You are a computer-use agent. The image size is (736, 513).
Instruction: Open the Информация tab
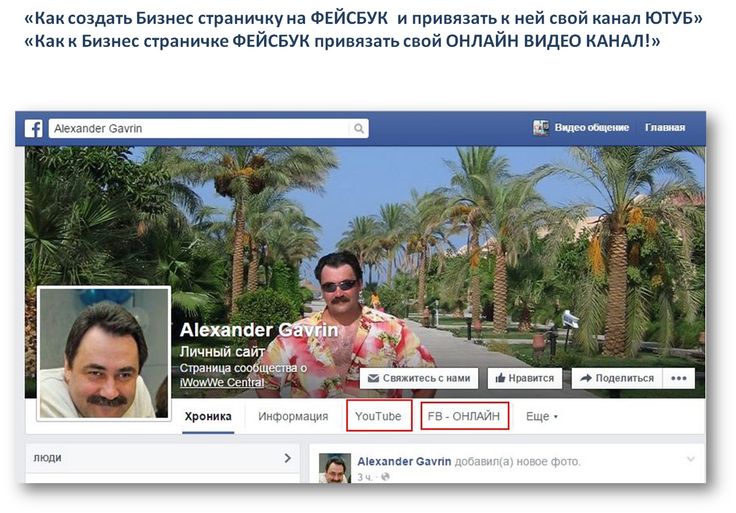tap(293, 416)
